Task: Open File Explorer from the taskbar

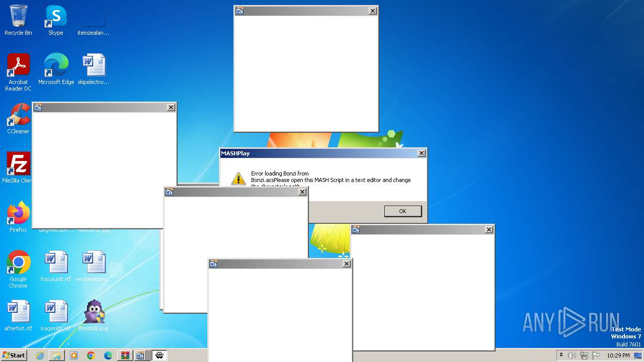Action: point(57,355)
